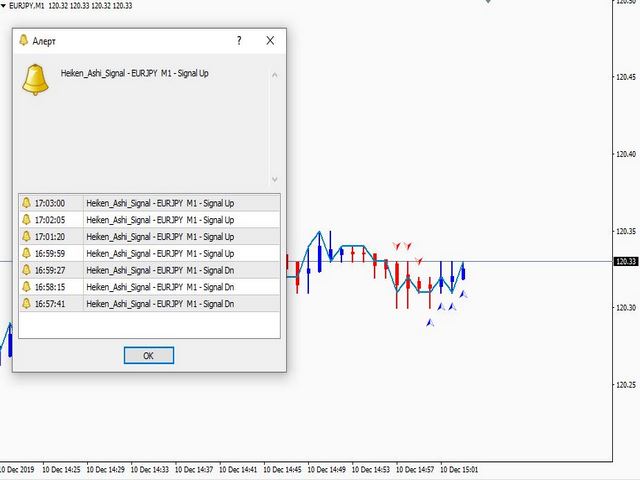Click the bell icon in the 17:02:05 row
Viewport: 640px width, 480px height.
[x=27, y=220]
